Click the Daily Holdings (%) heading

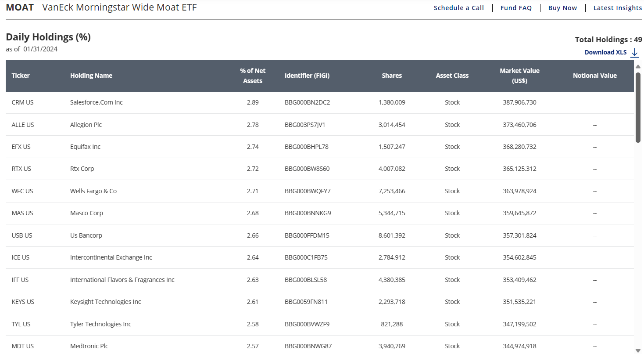click(x=48, y=37)
